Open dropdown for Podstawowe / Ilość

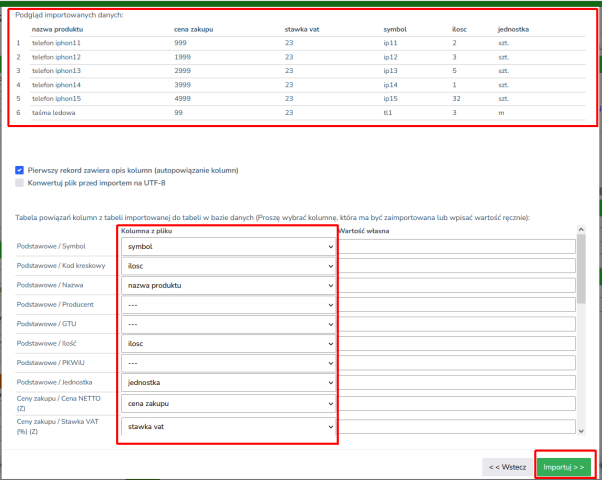tap(228, 344)
